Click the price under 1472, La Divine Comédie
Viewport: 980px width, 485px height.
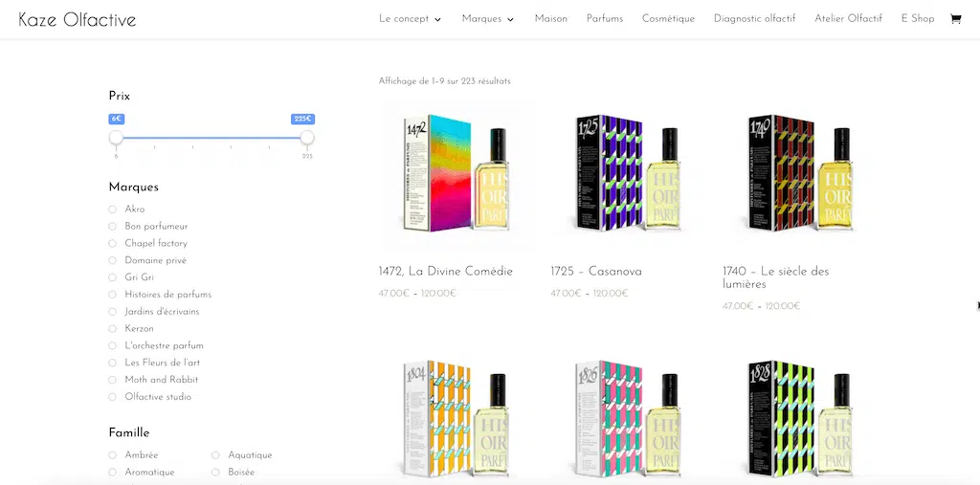pyautogui.click(x=417, y=293)
